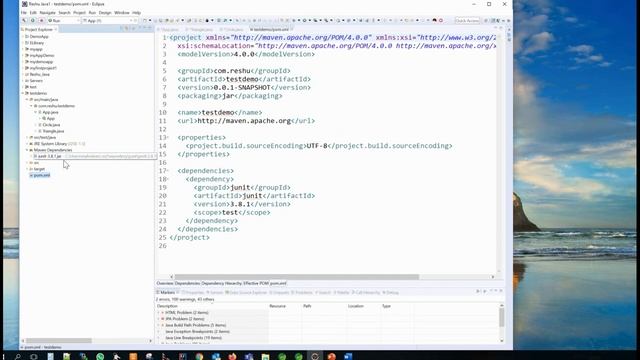Open the Run launch mode dropdown

click(64, 20)
